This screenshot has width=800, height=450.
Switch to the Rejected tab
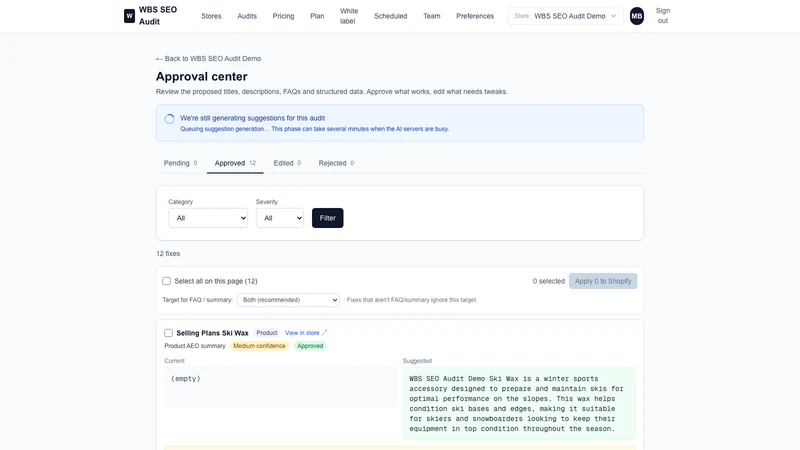point(336,163)
